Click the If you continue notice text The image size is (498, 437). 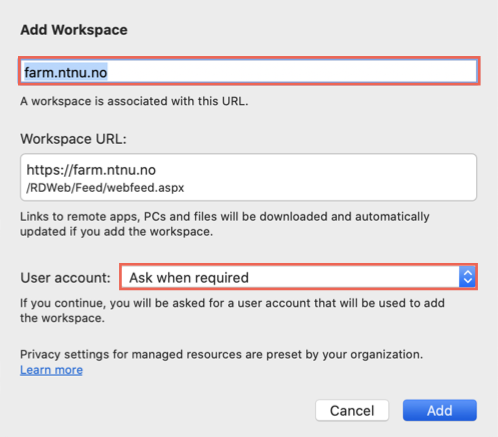[232, 310]
